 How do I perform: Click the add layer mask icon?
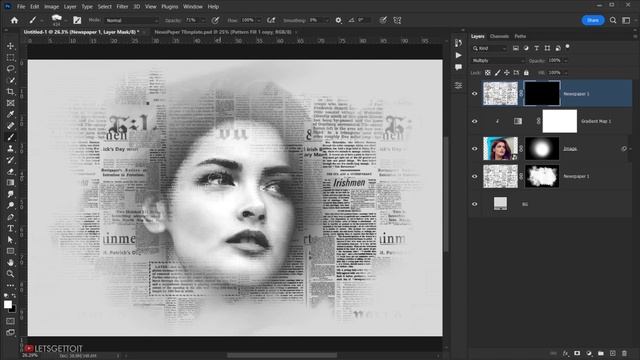coord(577,353)
